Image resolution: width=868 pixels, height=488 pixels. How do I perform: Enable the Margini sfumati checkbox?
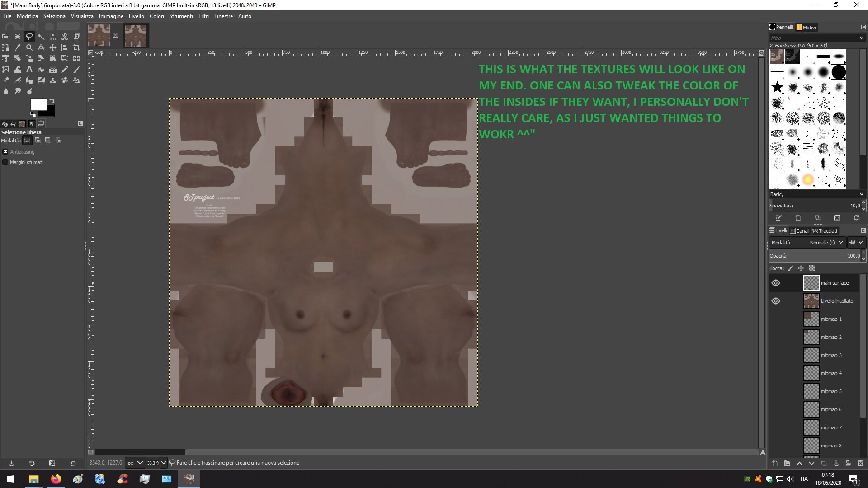[5, 162]
